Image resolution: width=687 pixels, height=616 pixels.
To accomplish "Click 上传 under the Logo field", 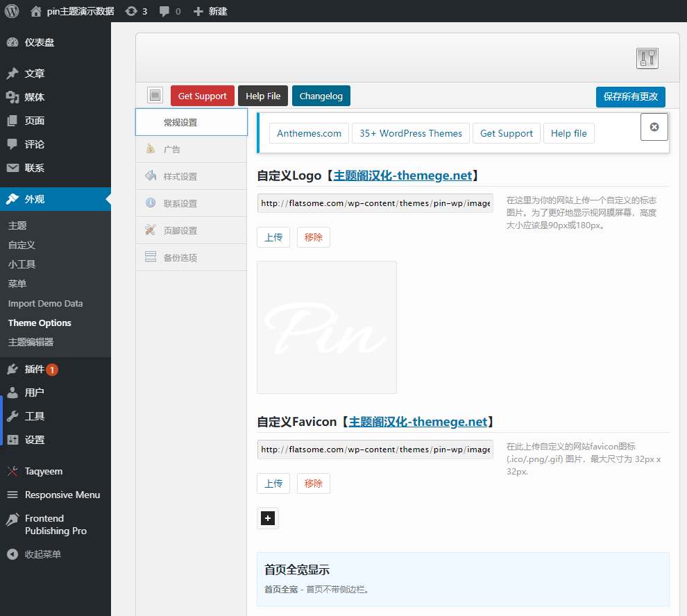I will [x=273, y=237].
